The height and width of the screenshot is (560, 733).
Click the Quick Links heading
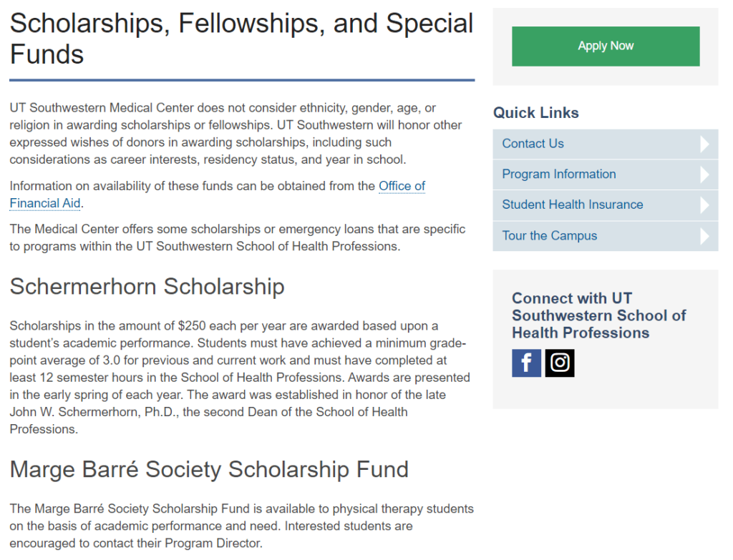(535, 112)
